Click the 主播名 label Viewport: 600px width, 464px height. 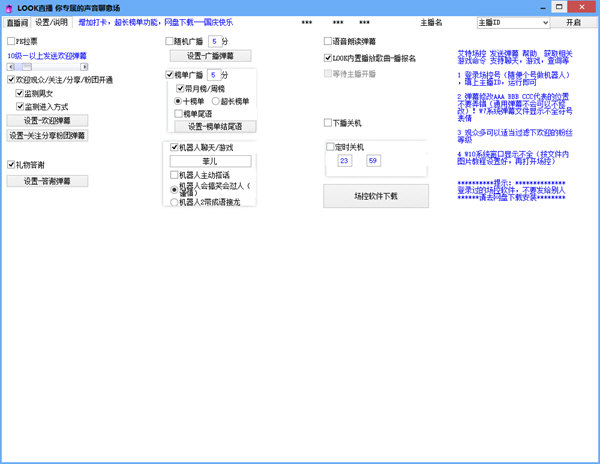(x=431, y=23)
